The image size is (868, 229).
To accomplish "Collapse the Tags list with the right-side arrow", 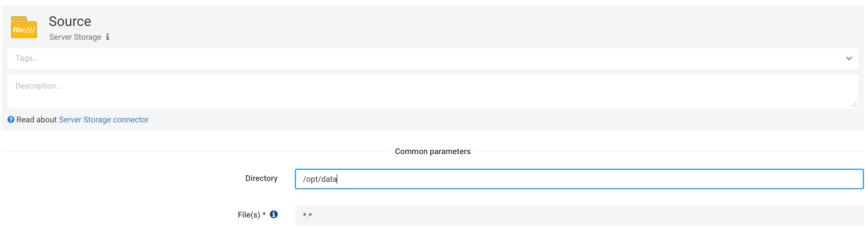I will [x=849, y=58].
